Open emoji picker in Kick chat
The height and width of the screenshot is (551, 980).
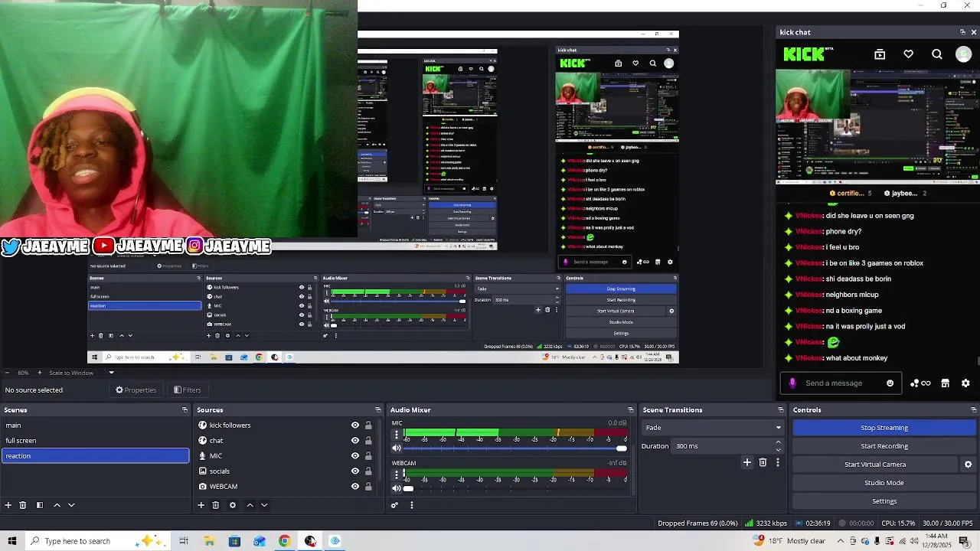coord(890,383)
